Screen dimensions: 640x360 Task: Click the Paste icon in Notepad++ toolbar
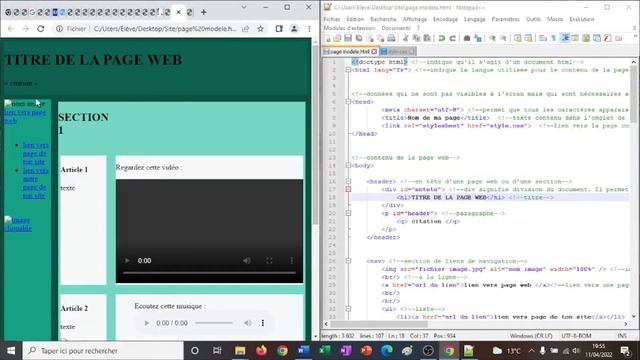pyautogui.click(x=427, y=38)
